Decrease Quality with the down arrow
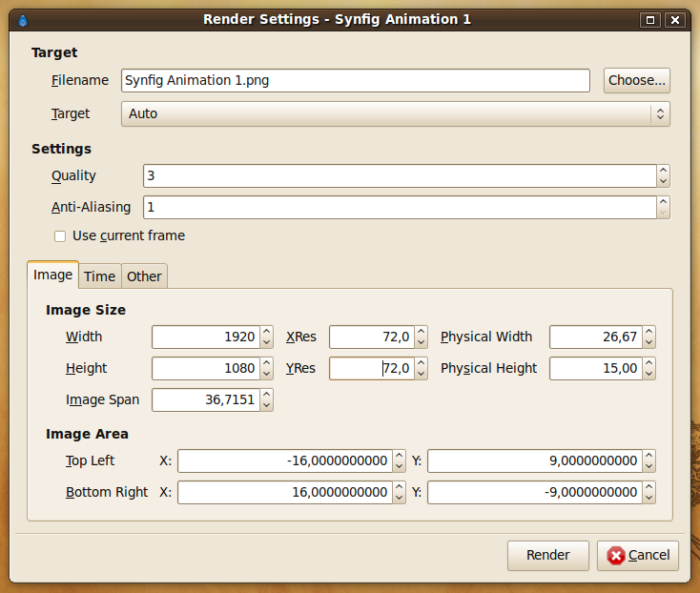Screen dimensions: 700x593 click(x=663, y=181)
